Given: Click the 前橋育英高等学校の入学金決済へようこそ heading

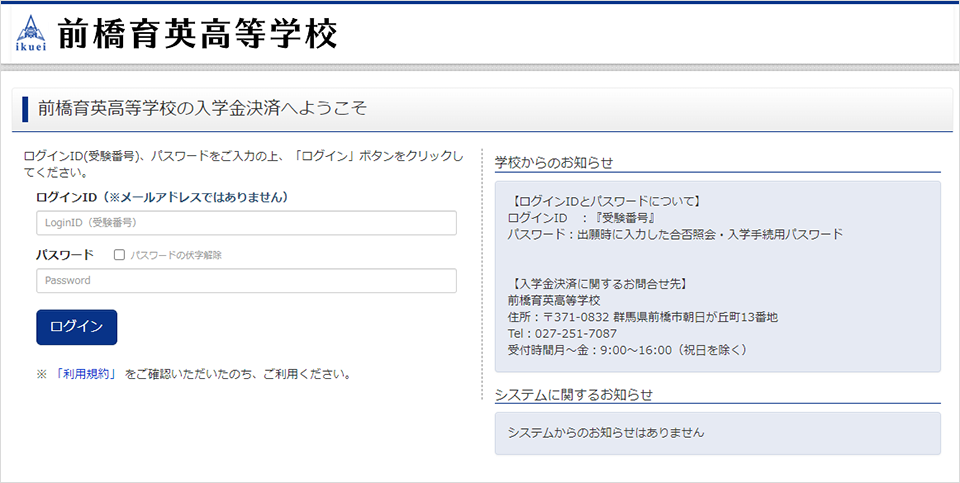Looking at the screenshot, I should (x=203, y=108).
